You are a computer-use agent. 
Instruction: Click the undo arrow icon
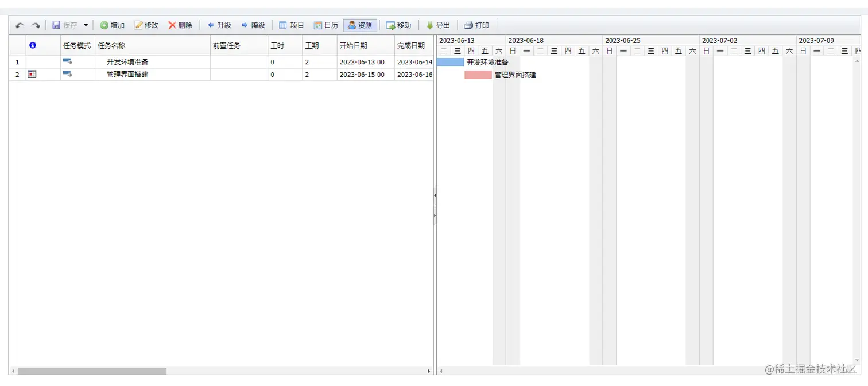pos(20,25)
